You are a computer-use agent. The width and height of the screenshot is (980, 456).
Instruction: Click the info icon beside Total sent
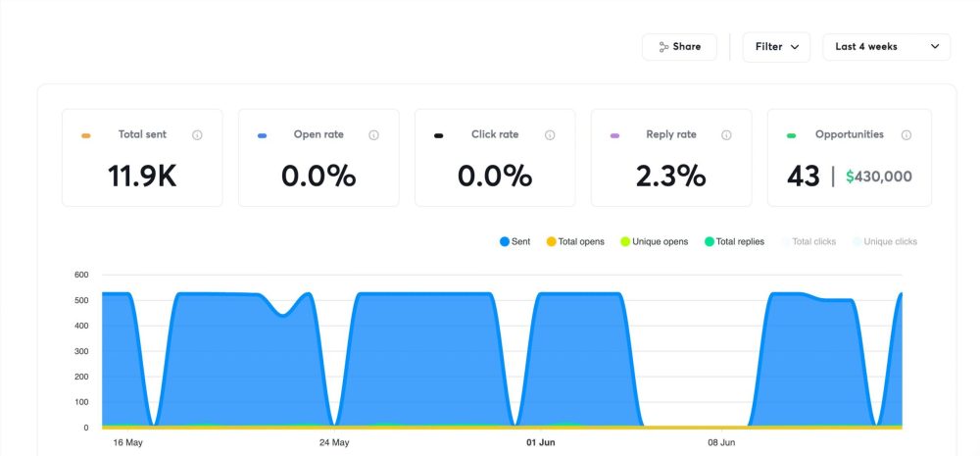click(x=197, y=135)
